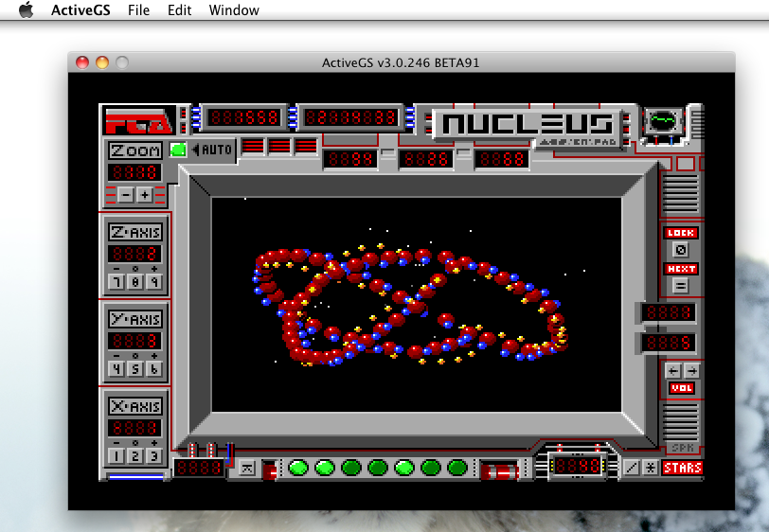Click the oscilloscope monitor icon
This screenshot has width=769, height=532.
click(x=665, y=121)
